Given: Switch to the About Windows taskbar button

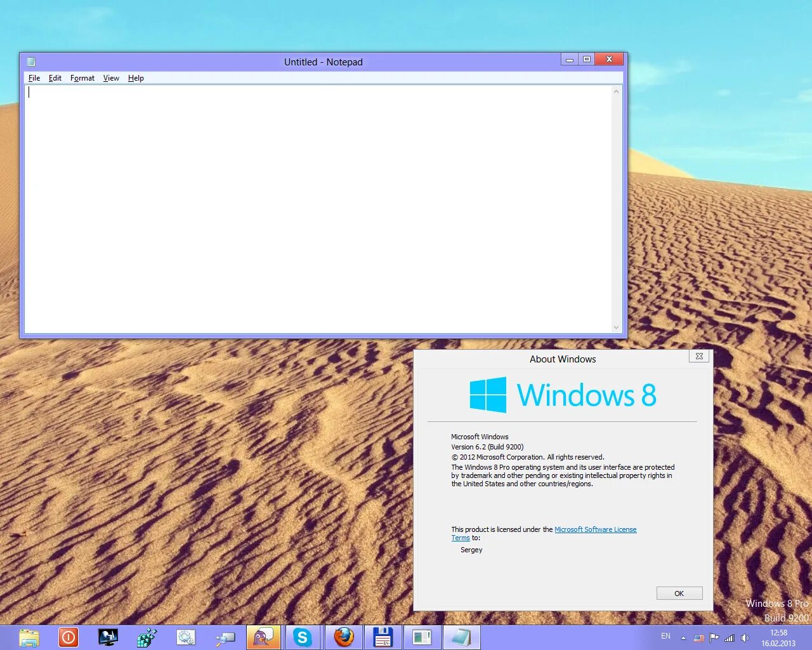Looking at the screenshot, I should tap(422, 637).
